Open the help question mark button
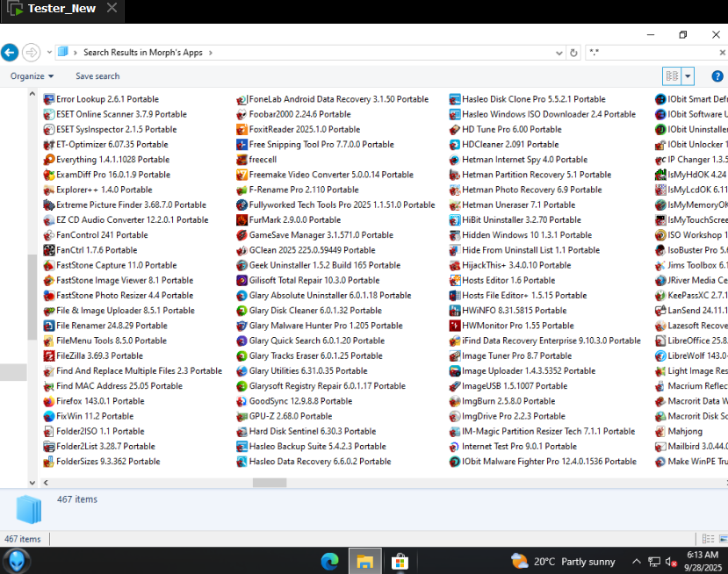The image size is (728, 574). click(717, 76)
